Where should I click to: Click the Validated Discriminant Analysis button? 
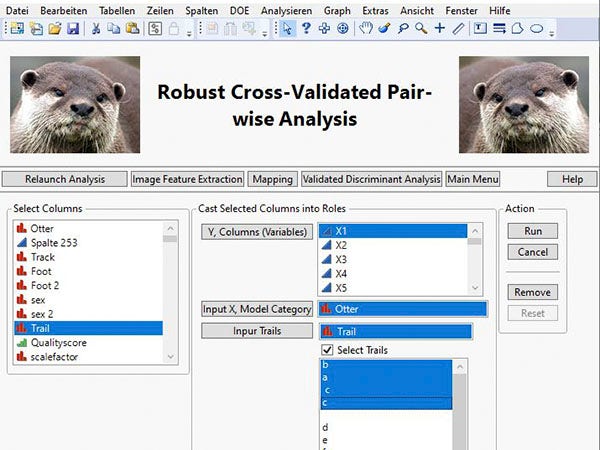pos(372,179)
